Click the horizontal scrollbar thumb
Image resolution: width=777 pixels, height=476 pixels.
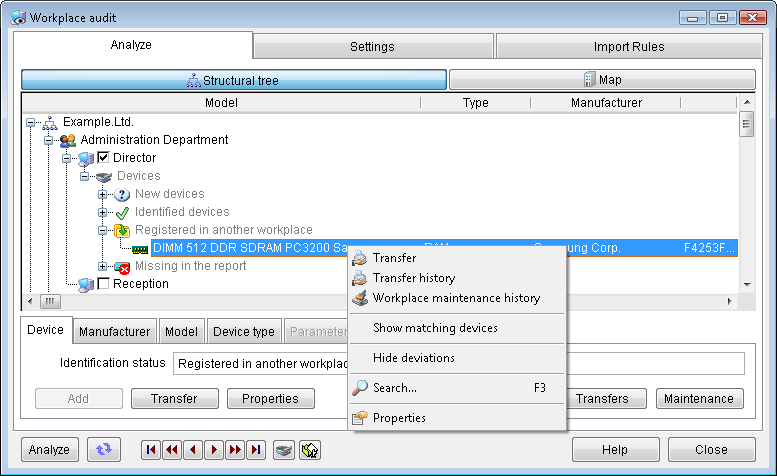click(x=50, y=301)
